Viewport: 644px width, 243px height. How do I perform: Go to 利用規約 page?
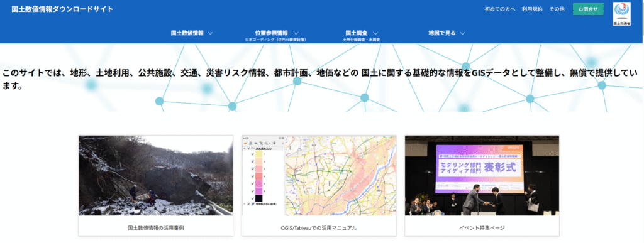pos(532,9)
